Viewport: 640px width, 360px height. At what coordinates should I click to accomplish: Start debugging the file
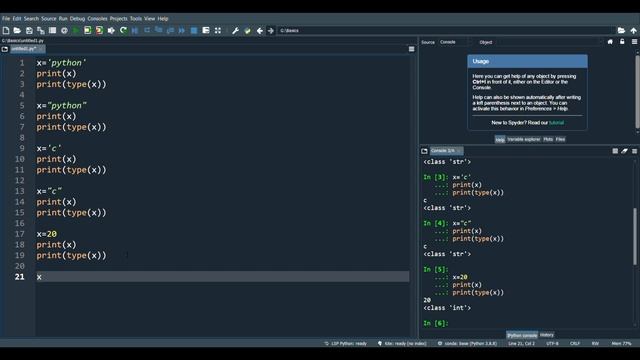(x=135, y=31)
